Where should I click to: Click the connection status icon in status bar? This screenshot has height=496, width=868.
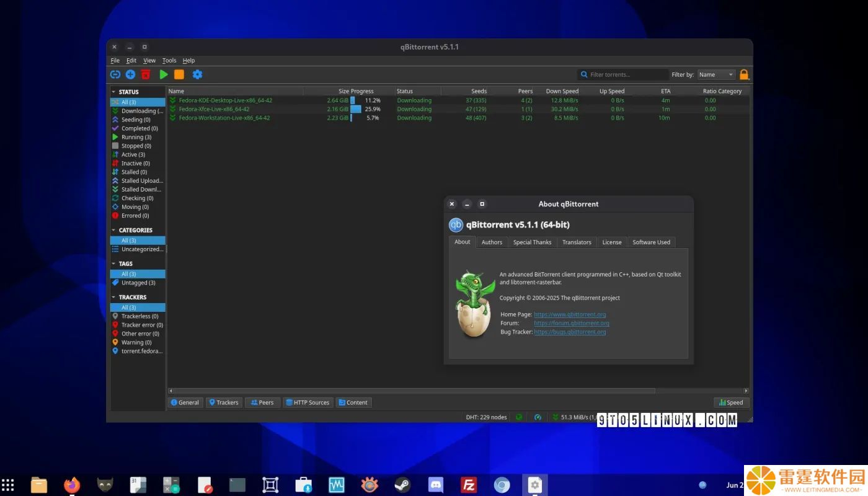(519, 417)
